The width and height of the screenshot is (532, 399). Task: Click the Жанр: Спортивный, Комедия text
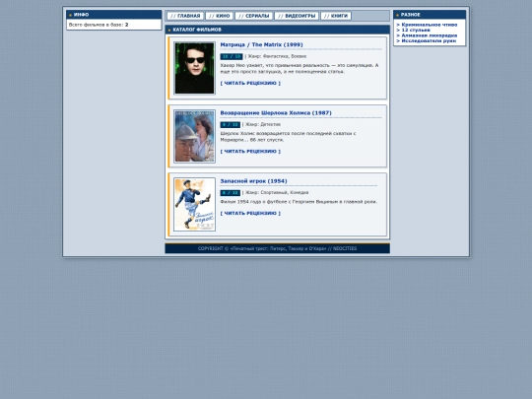(277, 193)
